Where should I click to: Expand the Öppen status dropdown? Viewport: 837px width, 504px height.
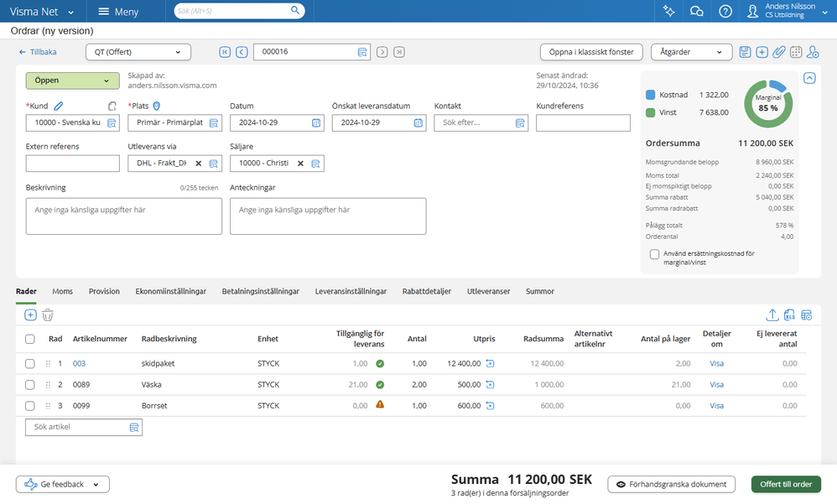coord(72,81)
